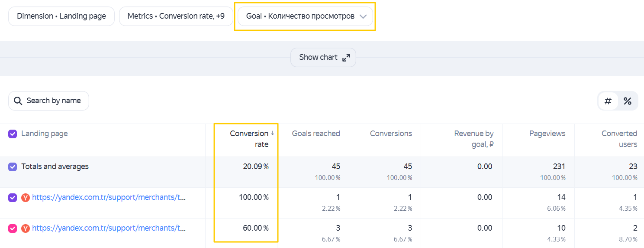
Task: Uncheck the checkbox of the 100.00% landing page row
Action: 13,197
